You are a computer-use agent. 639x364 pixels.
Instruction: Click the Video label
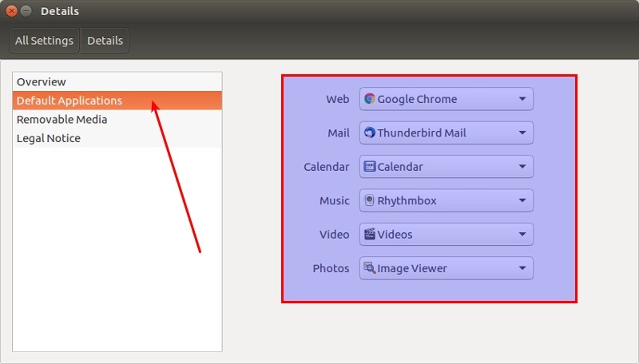(334, 234)
